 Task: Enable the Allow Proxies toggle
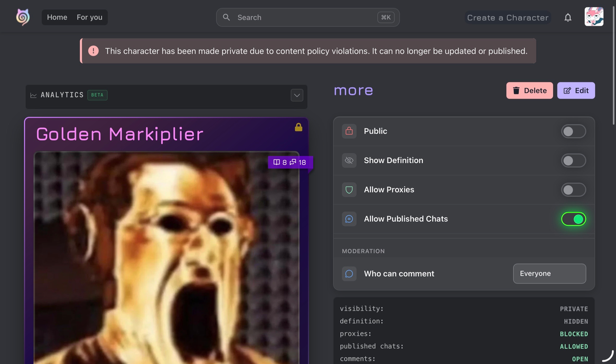click(x=573, y=189)
